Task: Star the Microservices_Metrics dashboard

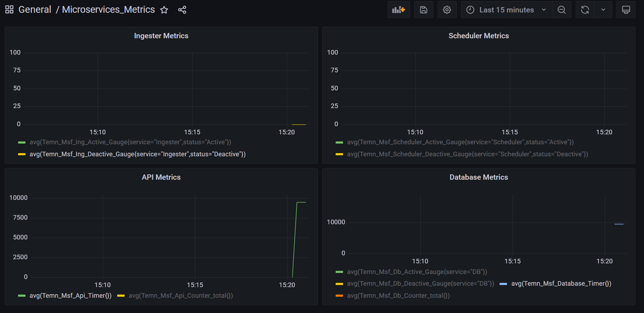Action: coord(164,10)
